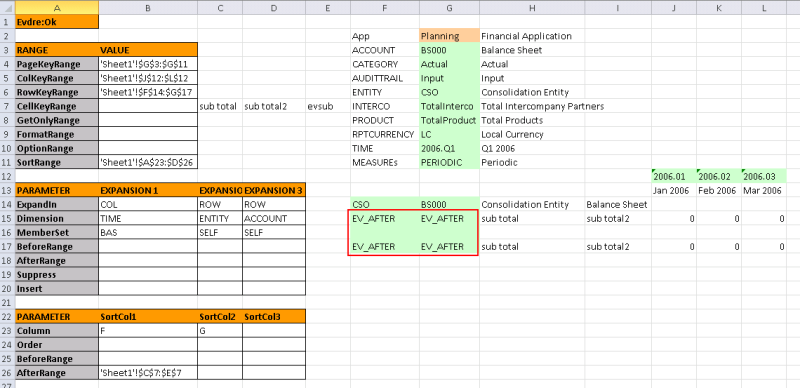Select Dimension value ENTITY
Viewport: 800px width, 388px height.
point(220,219)
